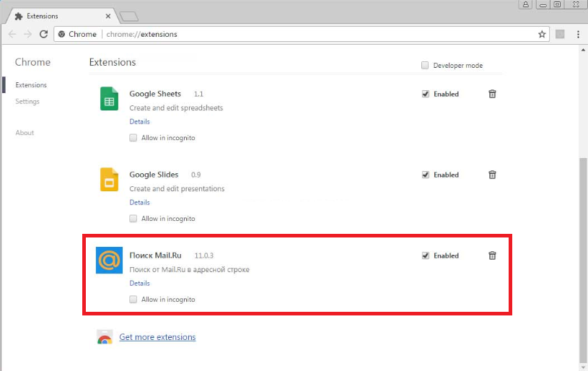588x371 pixels.
Task: Open the user profile icon in the title bar
Action: pyautogui.click(x=526, y=4)
